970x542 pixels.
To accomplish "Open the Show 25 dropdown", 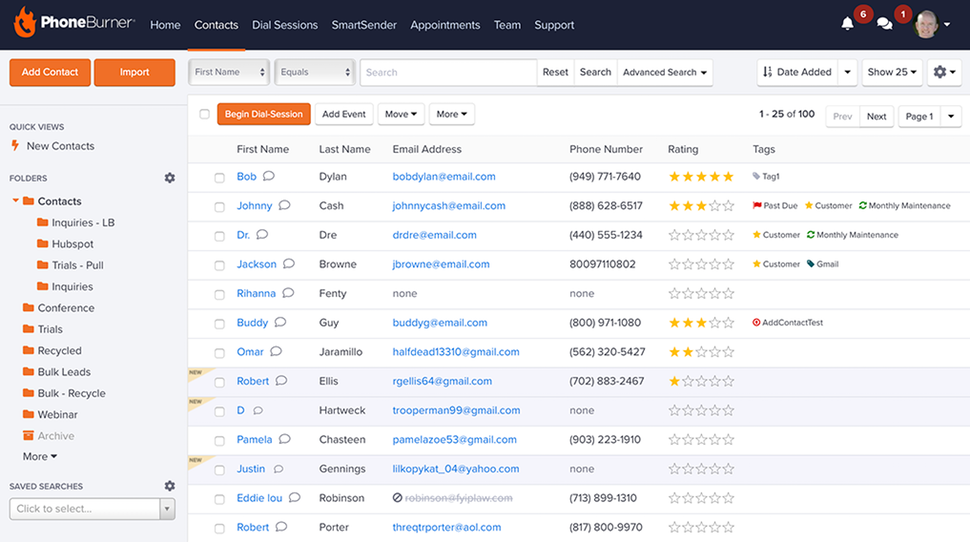I will click(x=892, y=72).
